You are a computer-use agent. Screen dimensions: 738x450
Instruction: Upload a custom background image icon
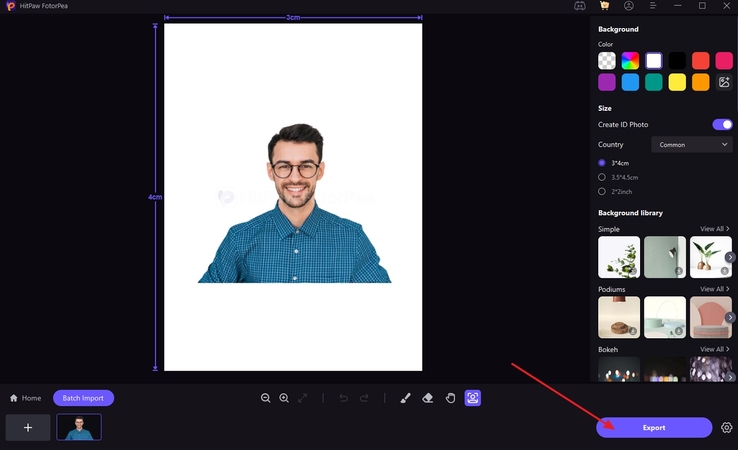pyautogui.click(x=724, y=82)
